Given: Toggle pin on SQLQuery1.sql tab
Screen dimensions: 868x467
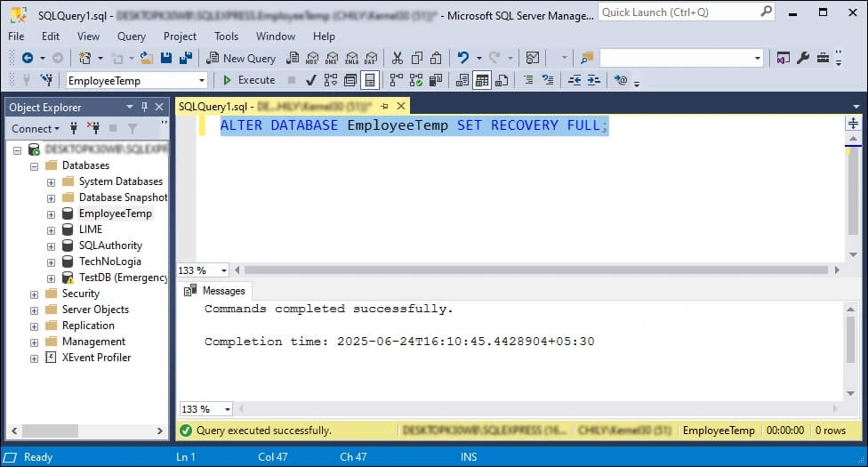Looking at the screenshot, I should (x=385, y=106).
